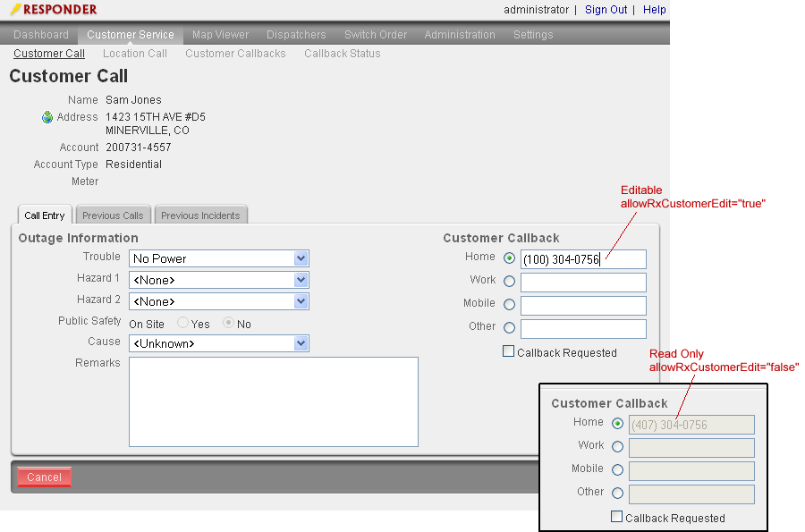Click the Responder logo
Viewport: 805px width, 532px height.
coord(54,10)
